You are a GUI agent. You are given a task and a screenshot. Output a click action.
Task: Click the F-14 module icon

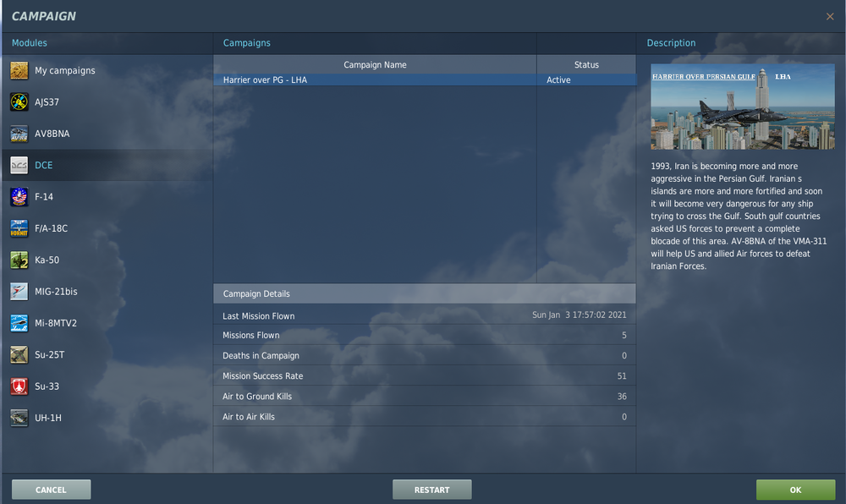coord(19,197)
